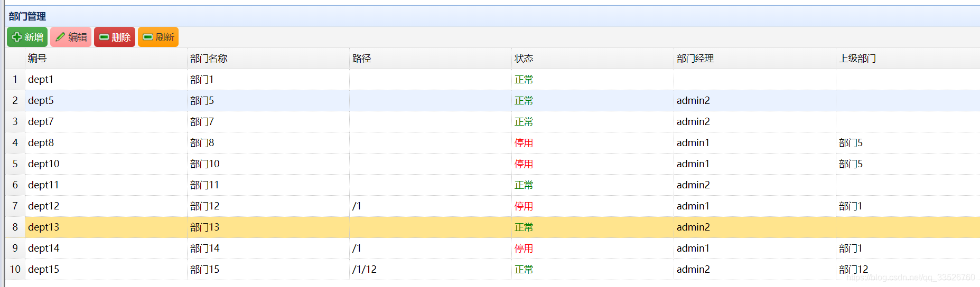Click the 部门13 name cell
980x287 pixels.
coord(268,227)
